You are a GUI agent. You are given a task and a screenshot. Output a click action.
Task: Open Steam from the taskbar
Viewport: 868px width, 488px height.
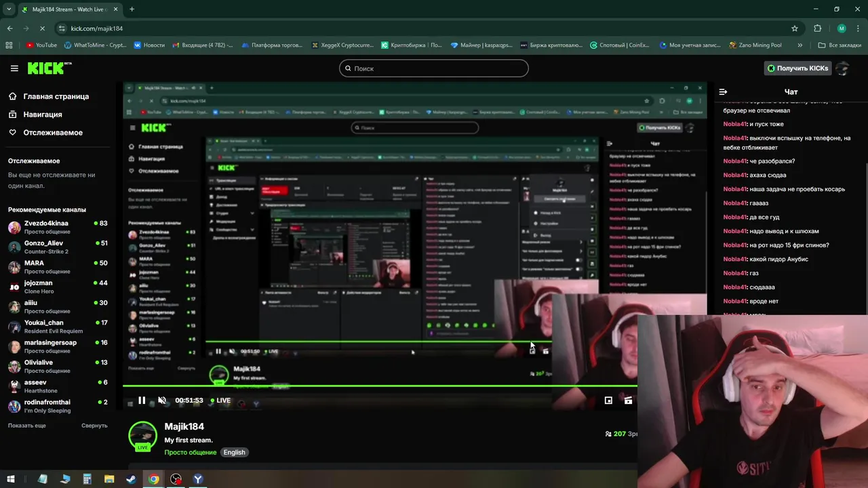coord(131,479)
